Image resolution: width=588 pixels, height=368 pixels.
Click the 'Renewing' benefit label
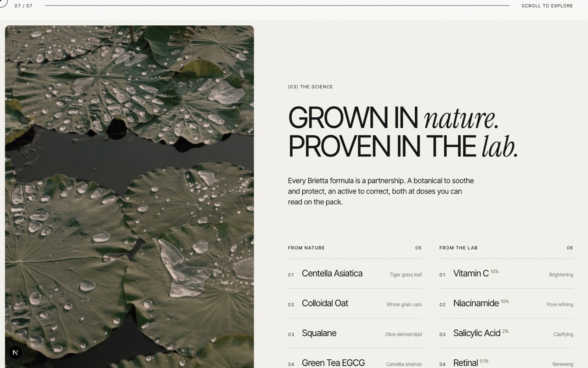[563, 364]
